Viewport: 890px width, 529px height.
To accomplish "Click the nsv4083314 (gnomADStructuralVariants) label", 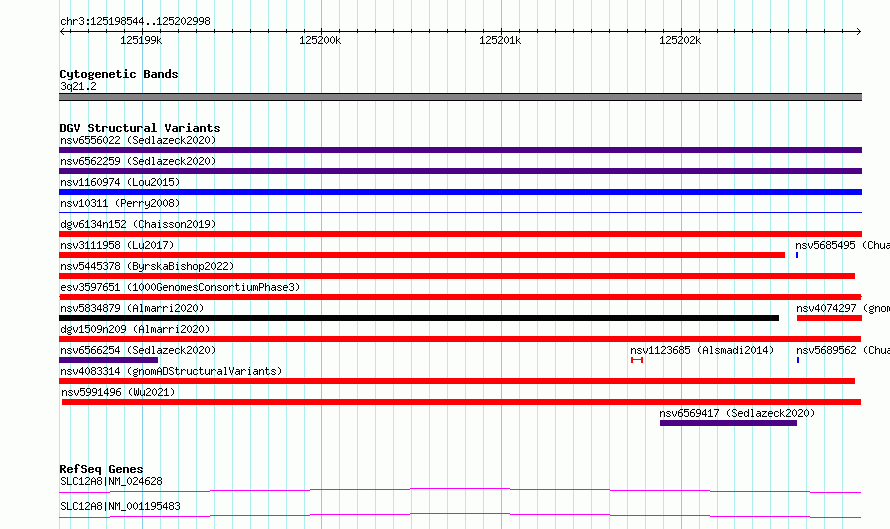I will (171, 371).
